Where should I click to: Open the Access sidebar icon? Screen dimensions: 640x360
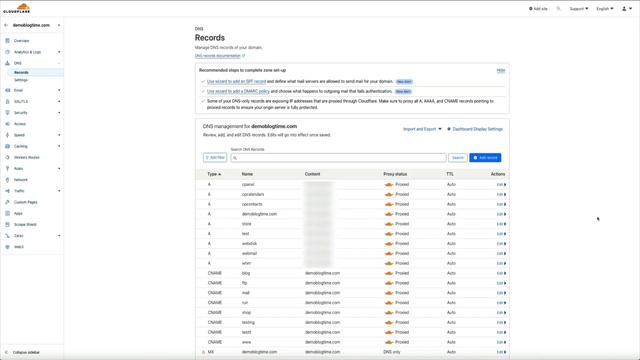(x=7, y=124)
